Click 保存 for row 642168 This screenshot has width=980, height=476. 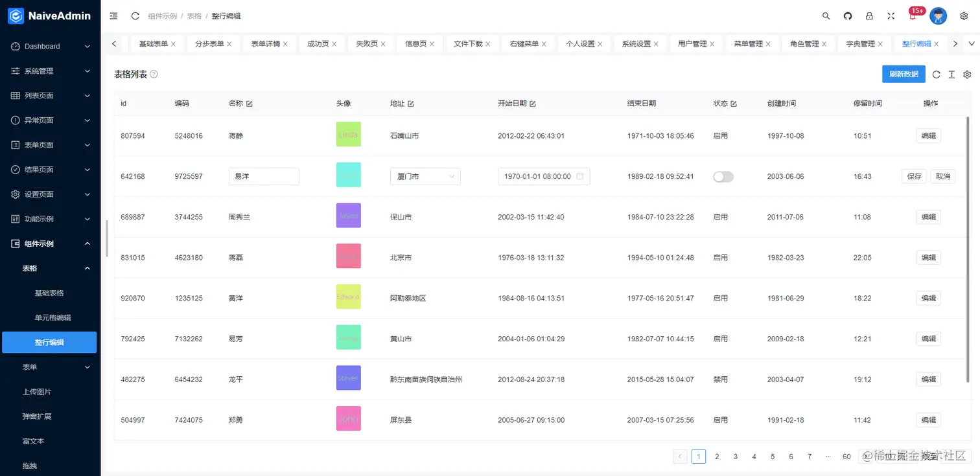tap(915, 176)
